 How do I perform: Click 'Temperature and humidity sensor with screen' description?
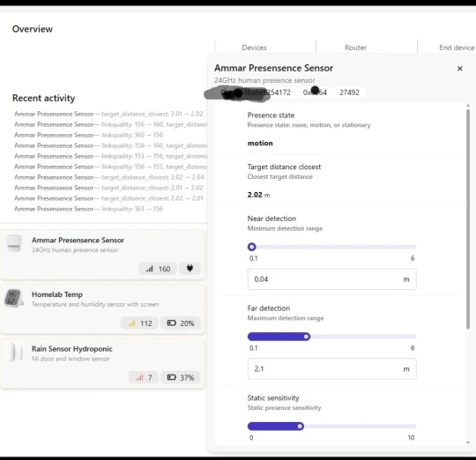click(95, 304)
